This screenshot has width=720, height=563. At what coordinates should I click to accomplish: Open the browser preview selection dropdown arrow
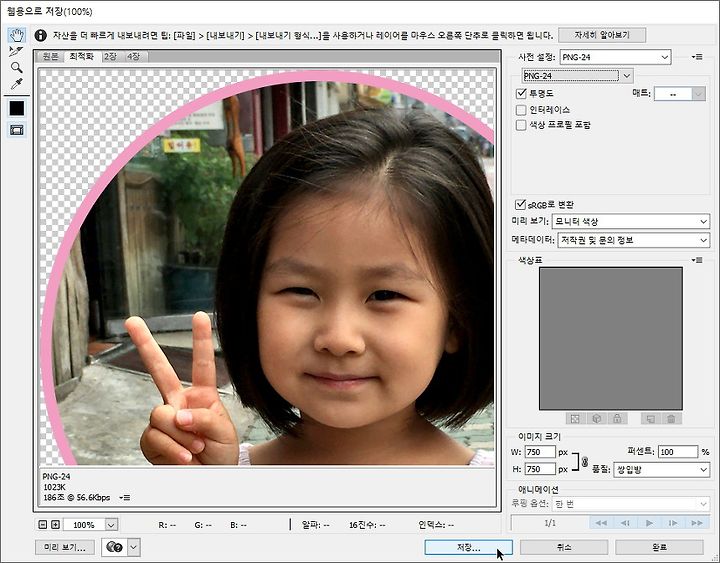pyautogui.click(x=133, y=547)
